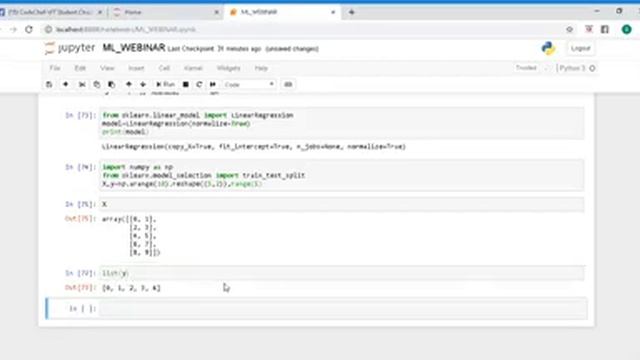Save the notebook with the floppy disk icon
Viewport: 640px width, 360px height.
(49, 84)
